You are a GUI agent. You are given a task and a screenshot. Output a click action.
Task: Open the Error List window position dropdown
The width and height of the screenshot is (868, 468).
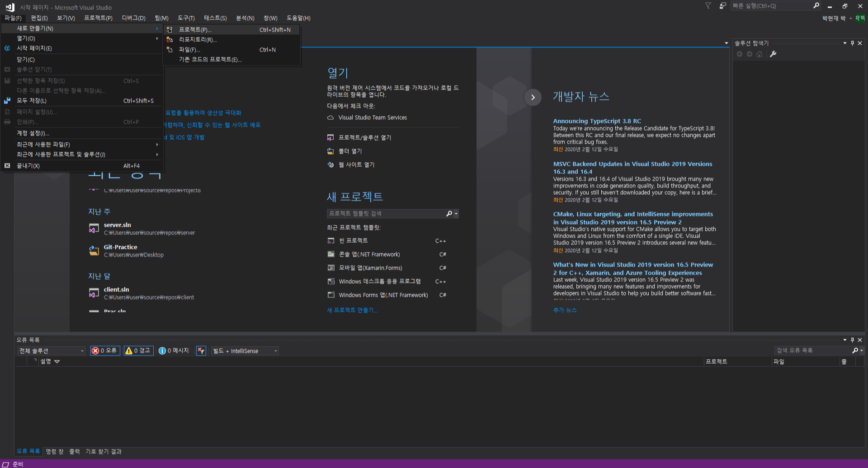pos(844,340)
